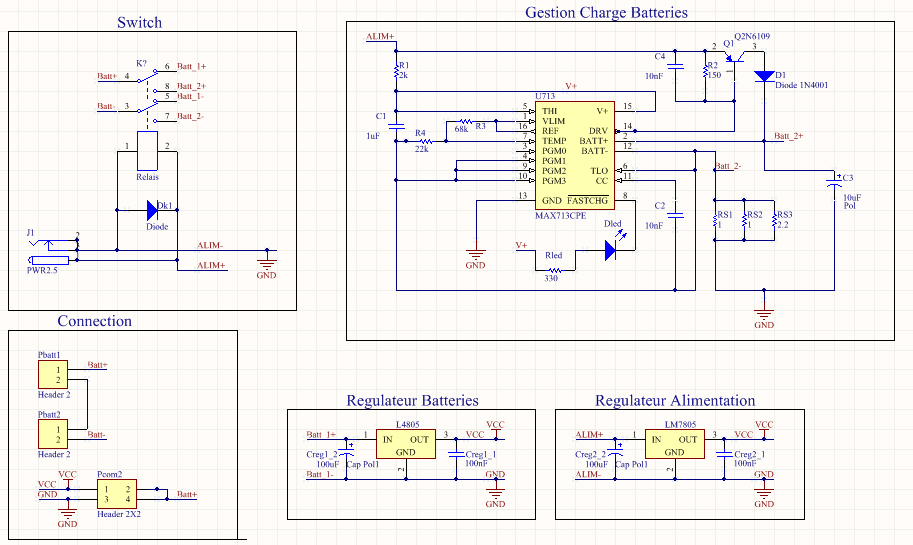The image size is (913, 545).
Task: Click the 'ALIM-' net label in Switch block
Action: 210,245
